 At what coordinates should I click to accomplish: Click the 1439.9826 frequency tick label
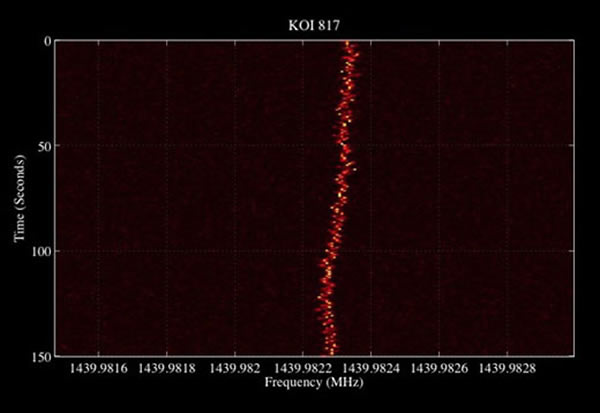(440, 370)
